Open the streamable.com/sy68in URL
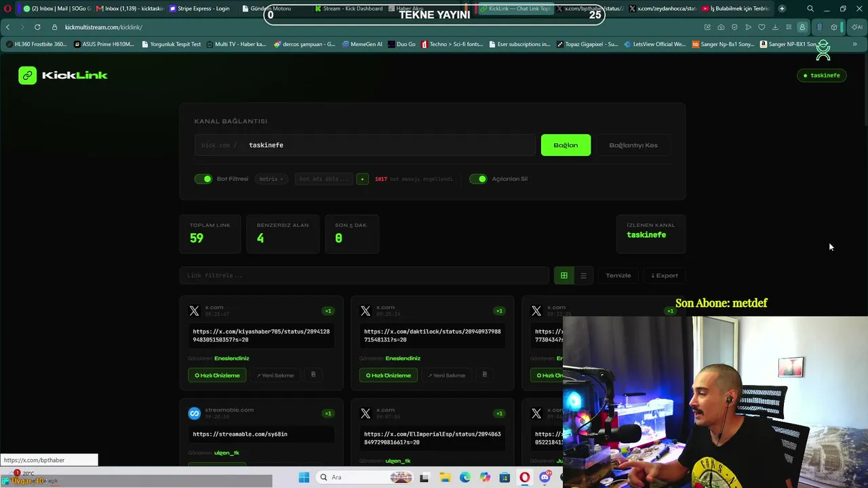This screenshot has height=488, width=868. tap(240, 434)
